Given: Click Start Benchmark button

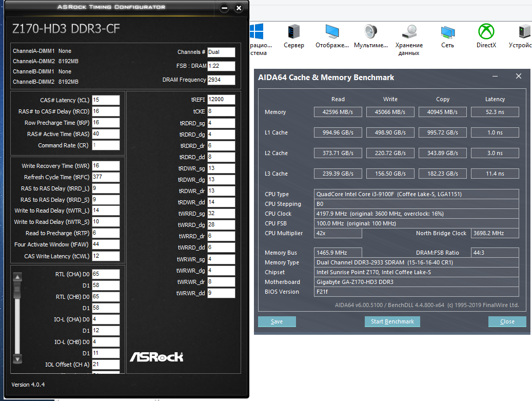Looking at the screenshot, I should point(392,321).
